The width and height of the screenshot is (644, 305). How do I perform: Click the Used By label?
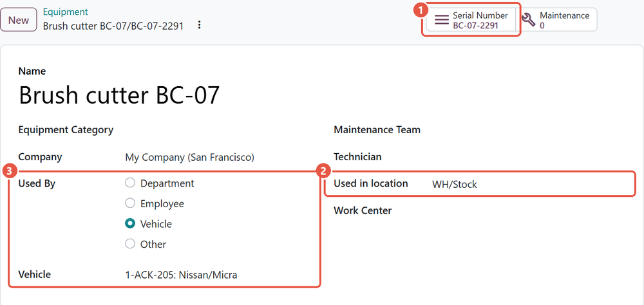click(37, 183)
